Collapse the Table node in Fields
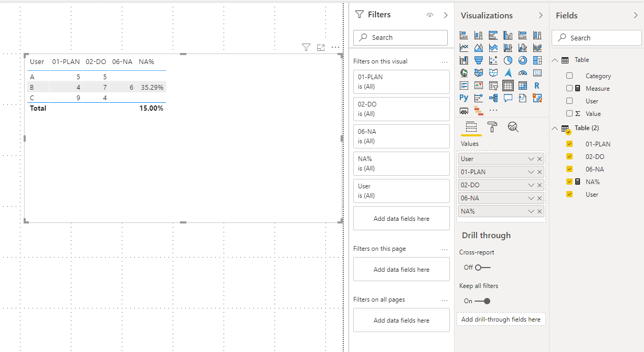 coord(555,60)
